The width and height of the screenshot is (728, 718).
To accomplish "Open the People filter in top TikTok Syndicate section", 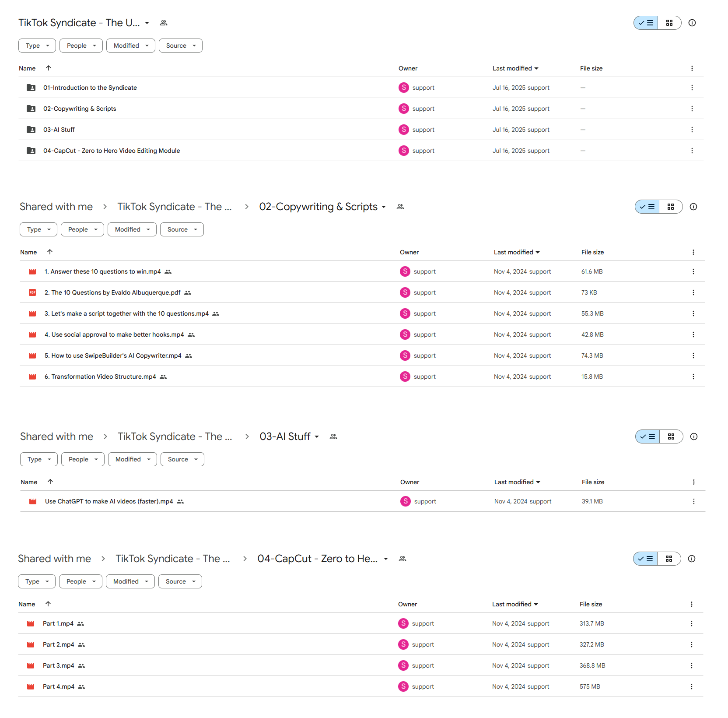I will click(81, 46).
